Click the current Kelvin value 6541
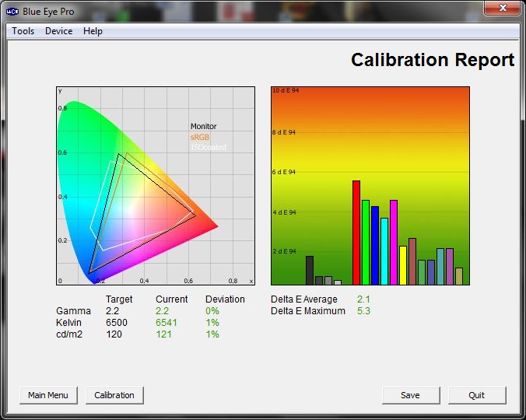The image size is (526, 420). (167, 323)
